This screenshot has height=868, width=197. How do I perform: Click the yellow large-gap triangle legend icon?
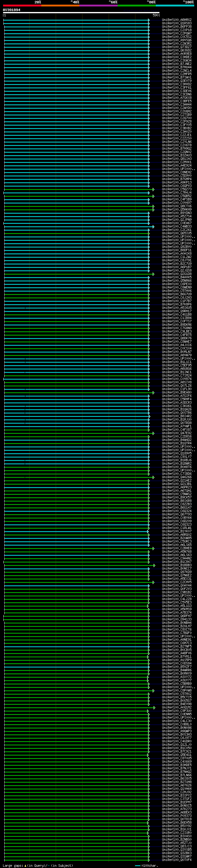(x=25, y=866)
